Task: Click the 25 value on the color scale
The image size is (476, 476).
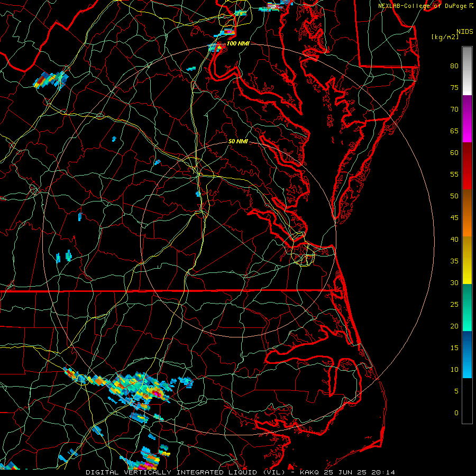Action: (x=454, y=304)
